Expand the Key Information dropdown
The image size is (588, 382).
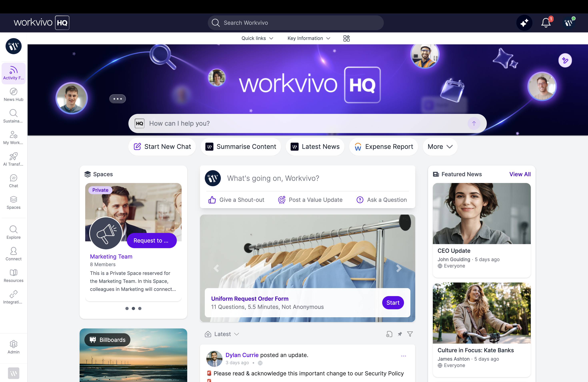click(309, 38)
